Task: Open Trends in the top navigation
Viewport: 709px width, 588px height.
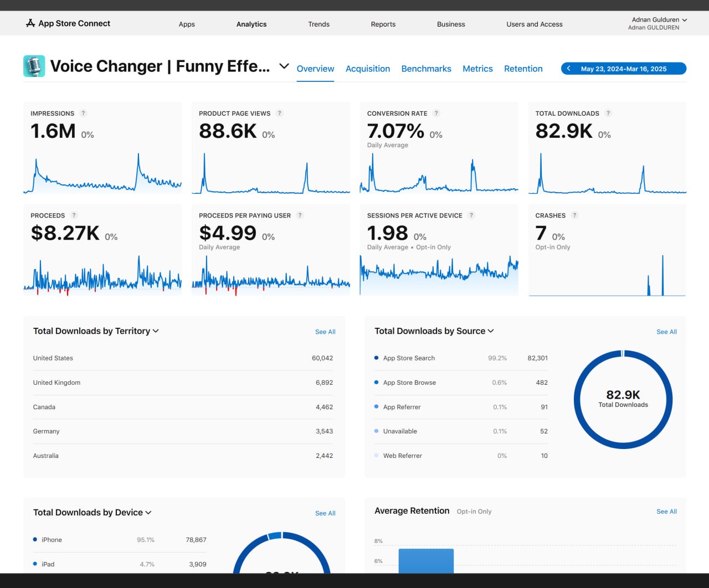Action: point(318,24)
